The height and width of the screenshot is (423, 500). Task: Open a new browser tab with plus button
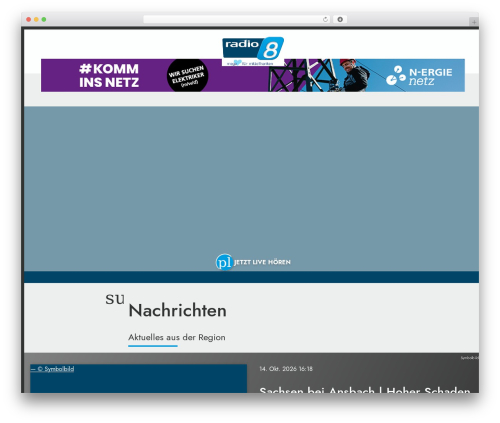tap(474, 22)
